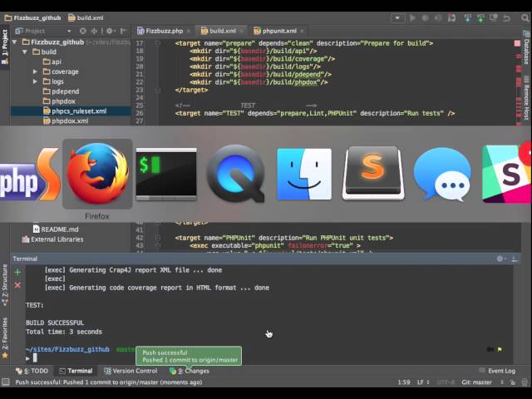The height and width of the screenshot is (399, 532).
Task: Open the Event Log button
Action: tap(497, 371)
